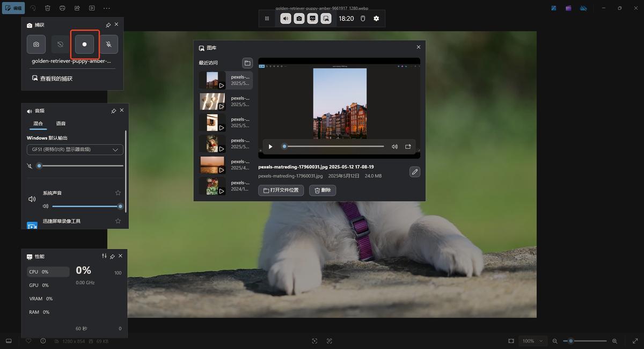Open performance options sliders icon

104,256
